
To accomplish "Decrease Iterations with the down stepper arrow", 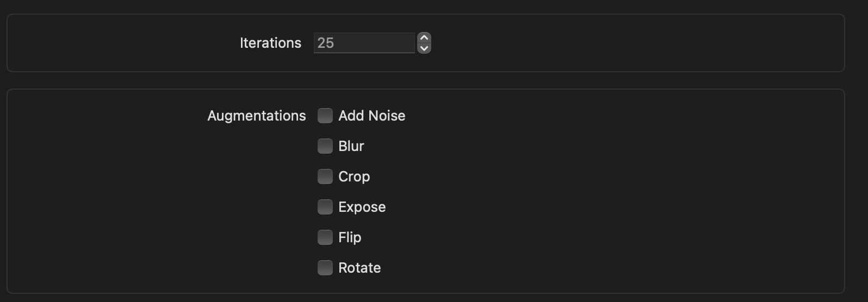I will tap(424, 48).
